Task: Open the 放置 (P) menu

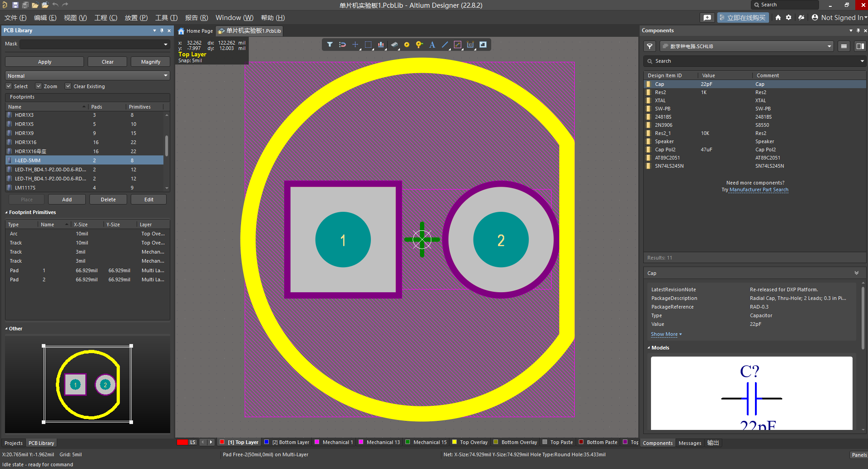Action: [136, 18]
